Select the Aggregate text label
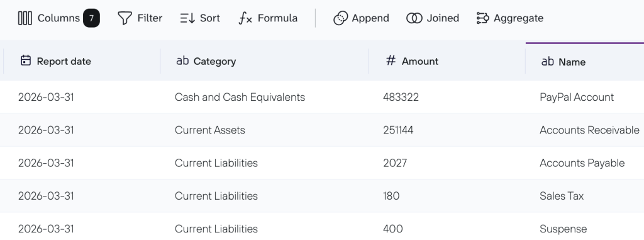Screen dimensions: 644x240 [x=518, y=18]
